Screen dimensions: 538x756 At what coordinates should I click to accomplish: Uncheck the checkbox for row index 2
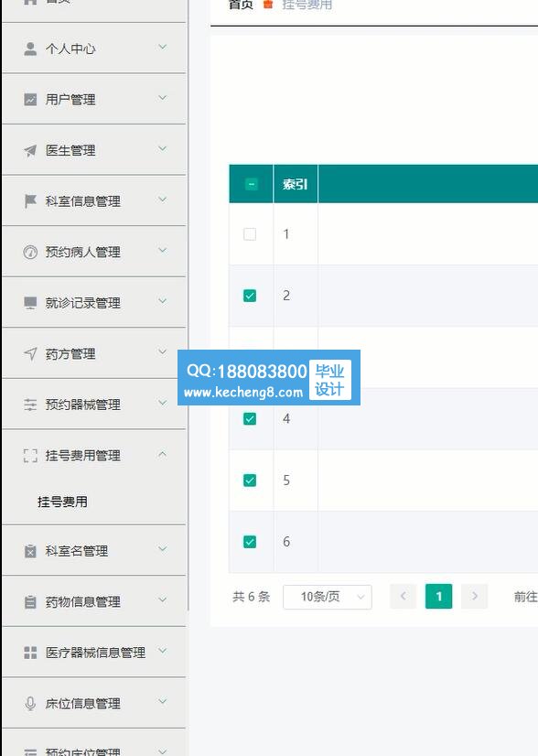250,296
